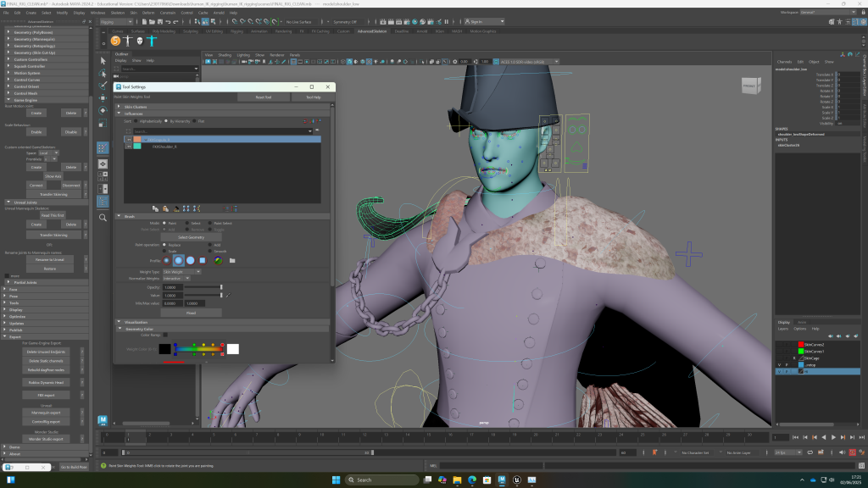
Task: Click the Opacity slider handle
Action: [221, 287]
